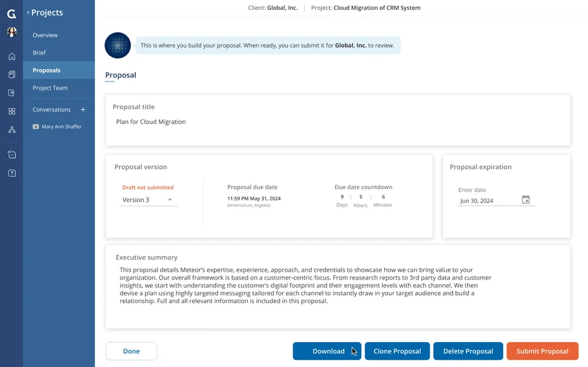The height and width of the screenshot is (367, 588).
Task: Click the countdown Days value 9
Action: [x=342, y=197]
